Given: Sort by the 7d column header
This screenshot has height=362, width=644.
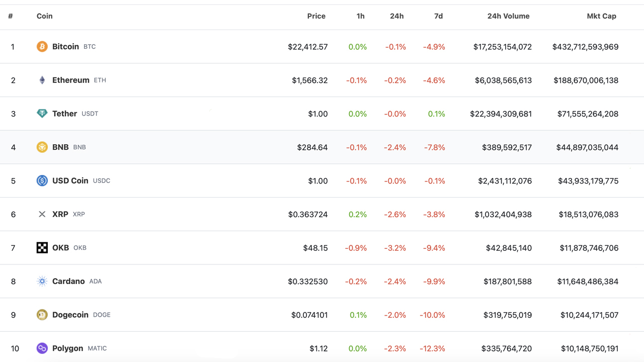Looking at the screenshot, I should (x=439, y=16).
